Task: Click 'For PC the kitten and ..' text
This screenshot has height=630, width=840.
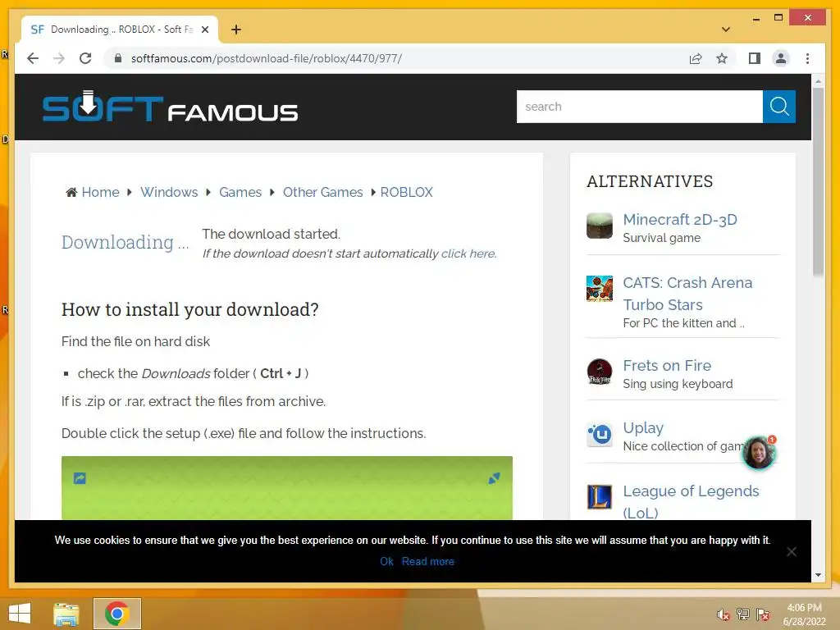Action: (x=683, y=323)
